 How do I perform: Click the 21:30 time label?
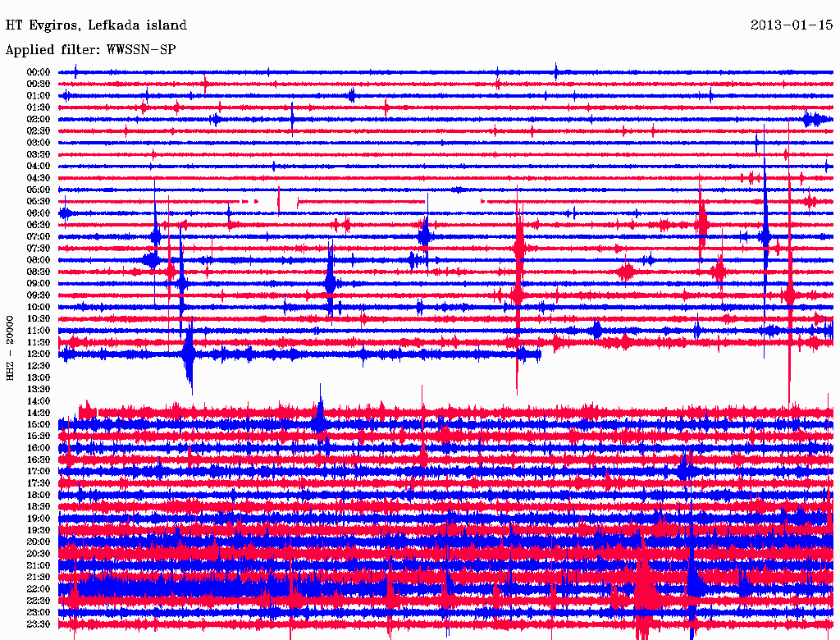pyautogui.click(x=39, y=578)
